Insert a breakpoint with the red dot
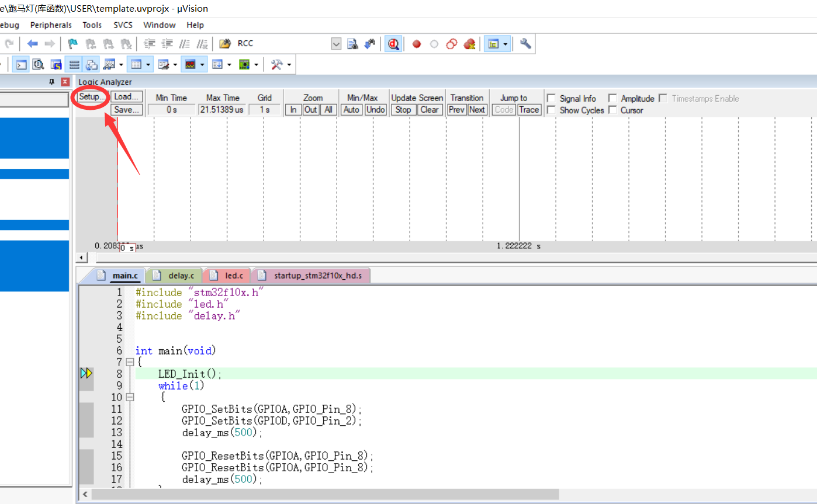Viewport: 817px width, 504px height. click(x=417, y=44)
